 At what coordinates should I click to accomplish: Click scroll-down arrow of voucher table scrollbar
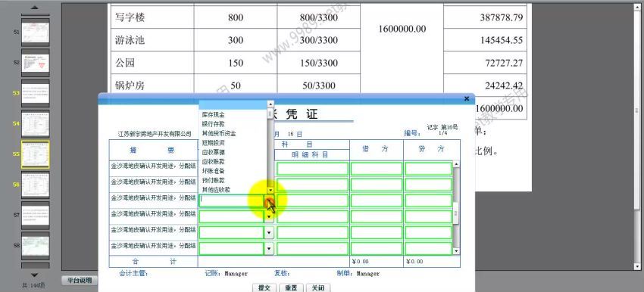click(456, 250)
